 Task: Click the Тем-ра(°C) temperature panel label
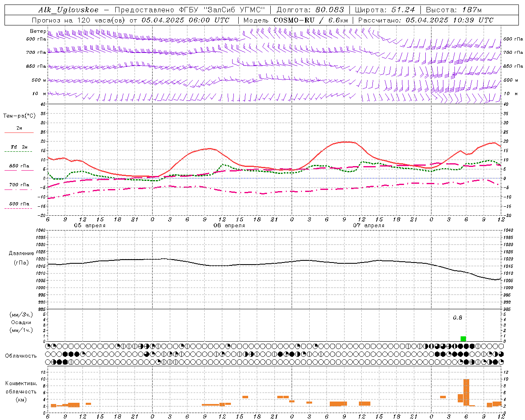(19, 116)
